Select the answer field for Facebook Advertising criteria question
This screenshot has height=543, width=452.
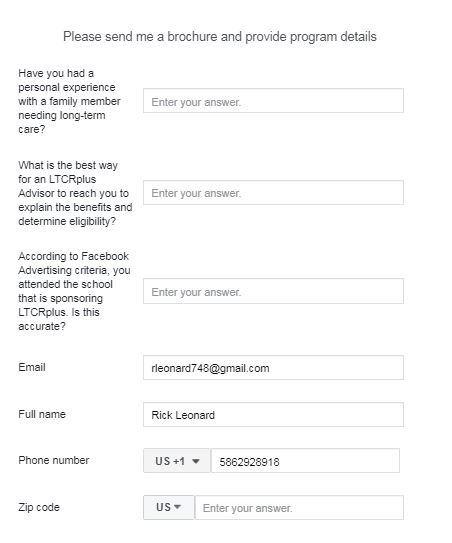tap(273, 291)
